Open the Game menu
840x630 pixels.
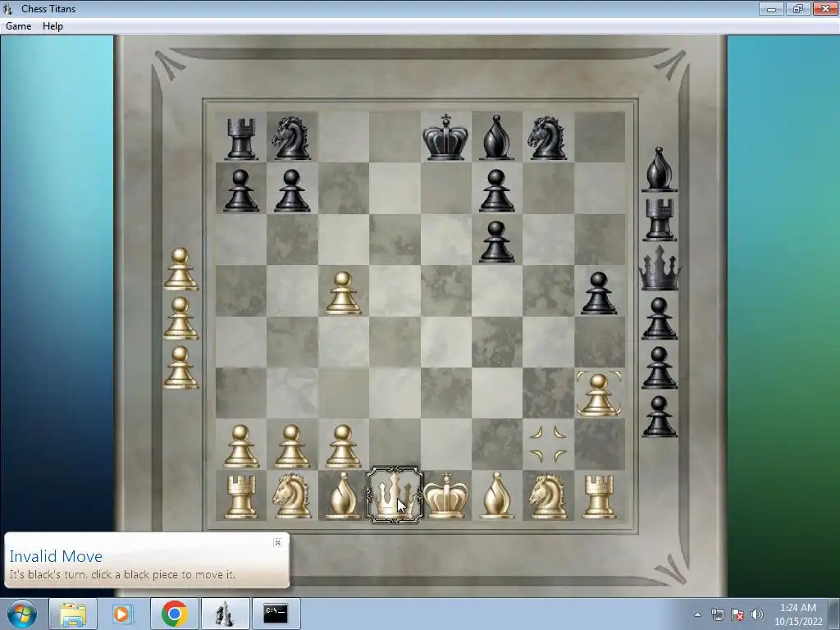18,26
